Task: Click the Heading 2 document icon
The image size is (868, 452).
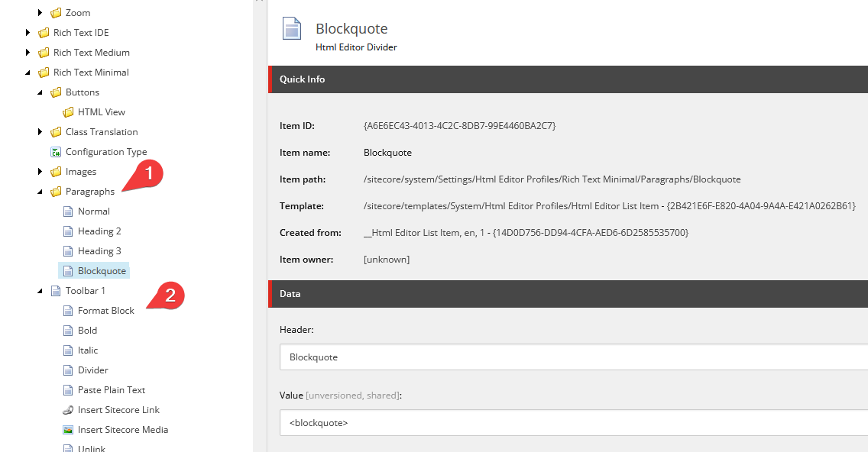Action: tap(68, 231)
